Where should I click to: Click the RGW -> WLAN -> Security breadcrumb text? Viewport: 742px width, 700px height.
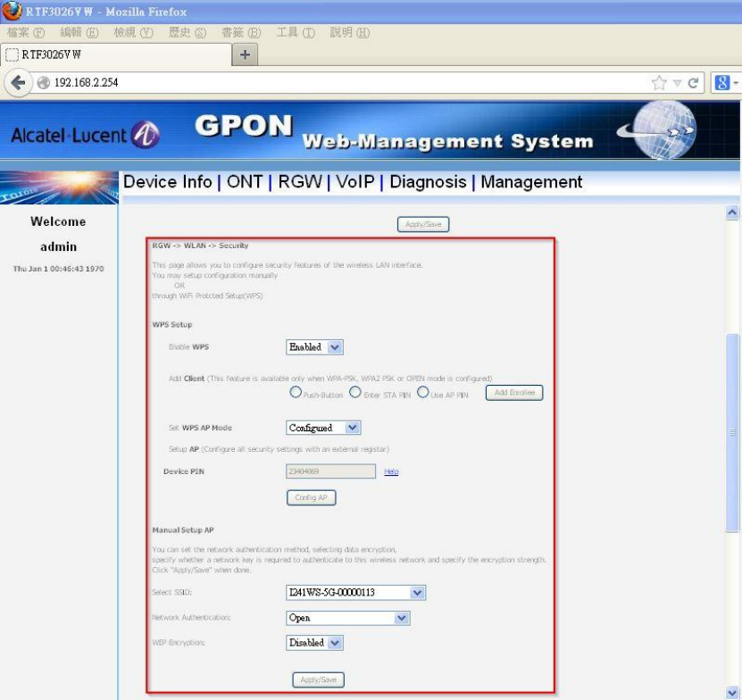[x=200, y=246]
